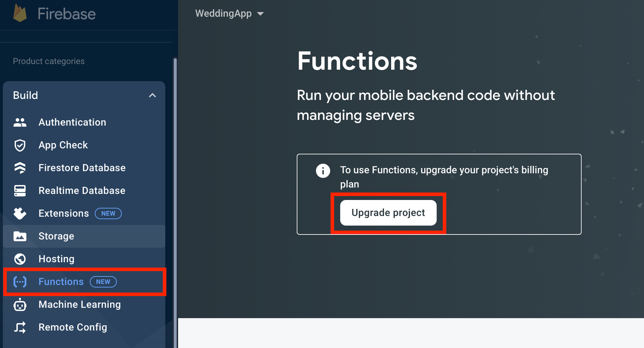
Task: Go to Firestore Database
Action: 84,168
